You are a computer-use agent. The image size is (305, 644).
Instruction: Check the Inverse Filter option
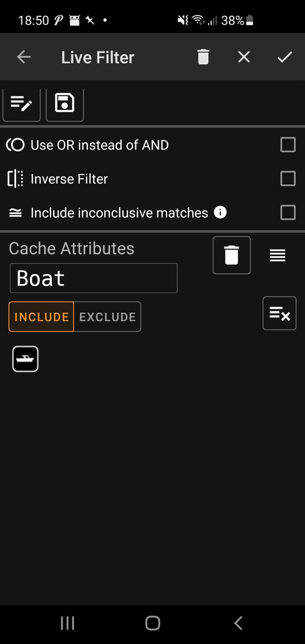(x=288, y=179)
